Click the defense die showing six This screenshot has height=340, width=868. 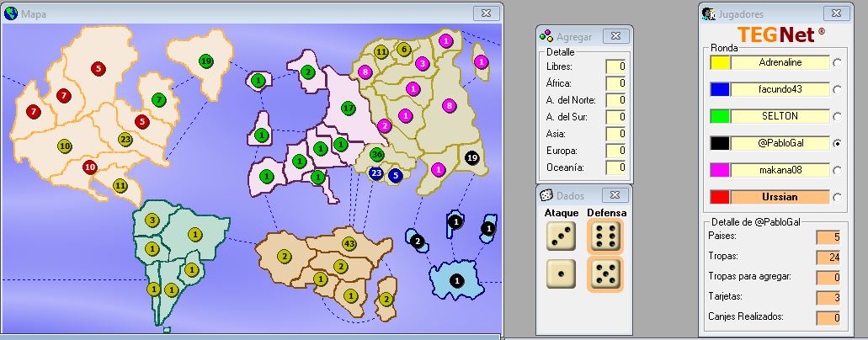(605, 236)
